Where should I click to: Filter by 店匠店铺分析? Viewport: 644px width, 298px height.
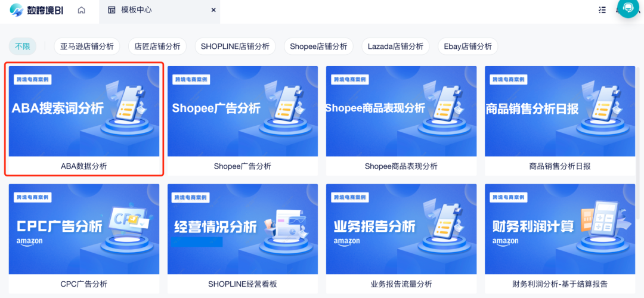pyautogui.click(x=157, y=46)
